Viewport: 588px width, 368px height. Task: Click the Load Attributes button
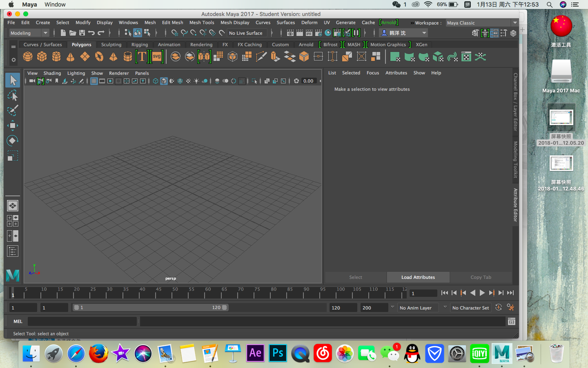coord(418,277)
